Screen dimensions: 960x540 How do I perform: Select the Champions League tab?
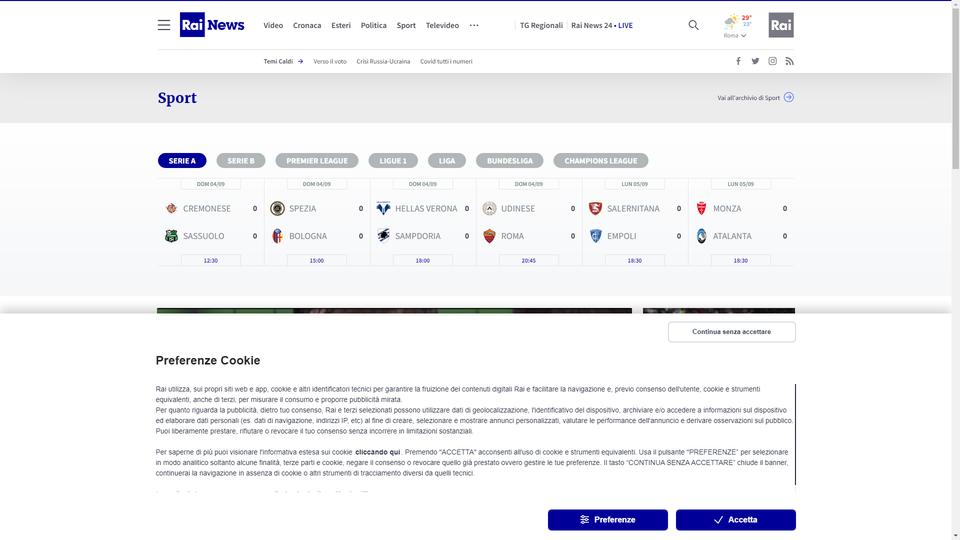(x=601, y=160)
